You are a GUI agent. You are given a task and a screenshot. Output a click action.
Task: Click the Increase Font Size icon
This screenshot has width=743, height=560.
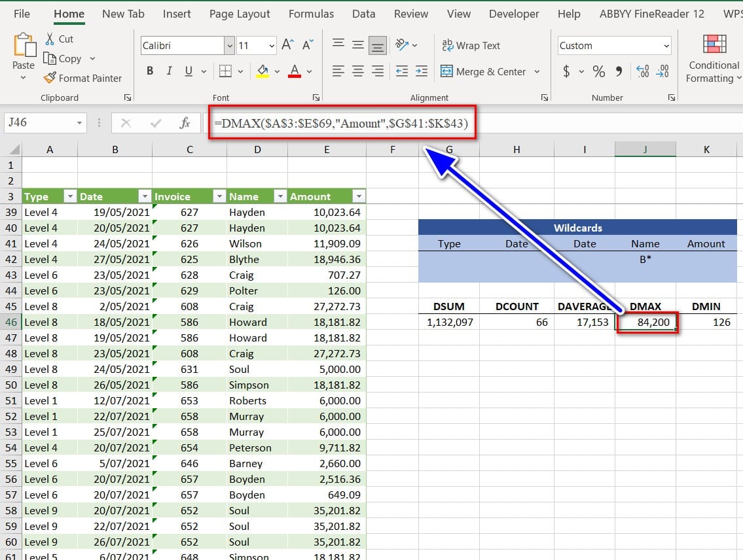click(287, 45)
